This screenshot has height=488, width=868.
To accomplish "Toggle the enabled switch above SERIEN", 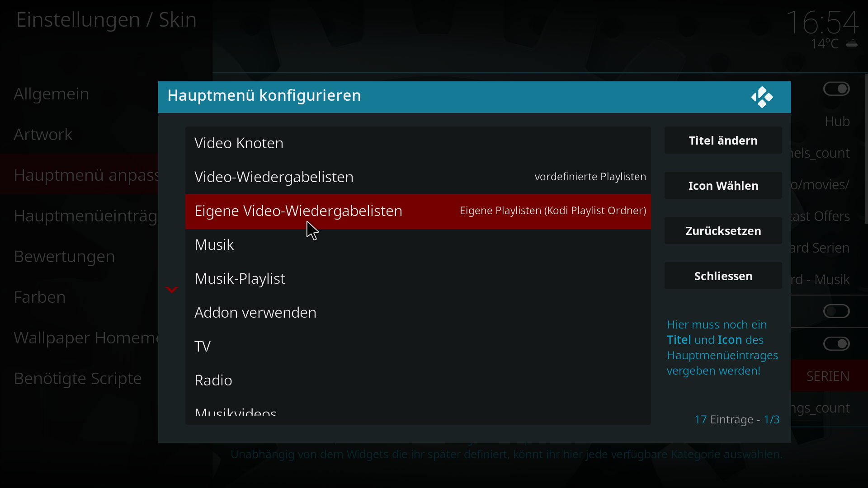I will coord(836,344).
